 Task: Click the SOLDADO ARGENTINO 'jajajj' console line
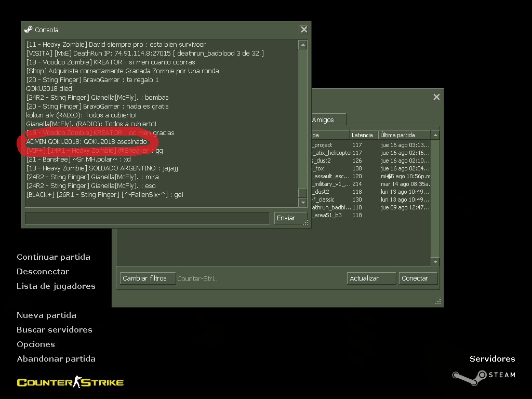coord(102,168)
